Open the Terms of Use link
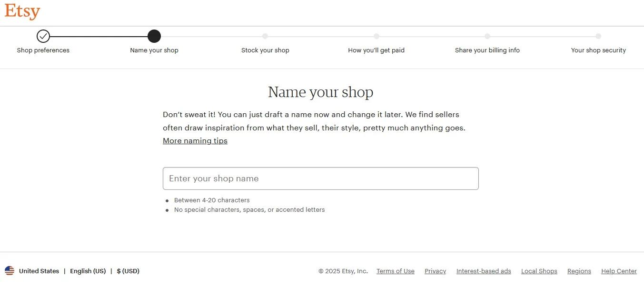 click(x=396, y=271)
